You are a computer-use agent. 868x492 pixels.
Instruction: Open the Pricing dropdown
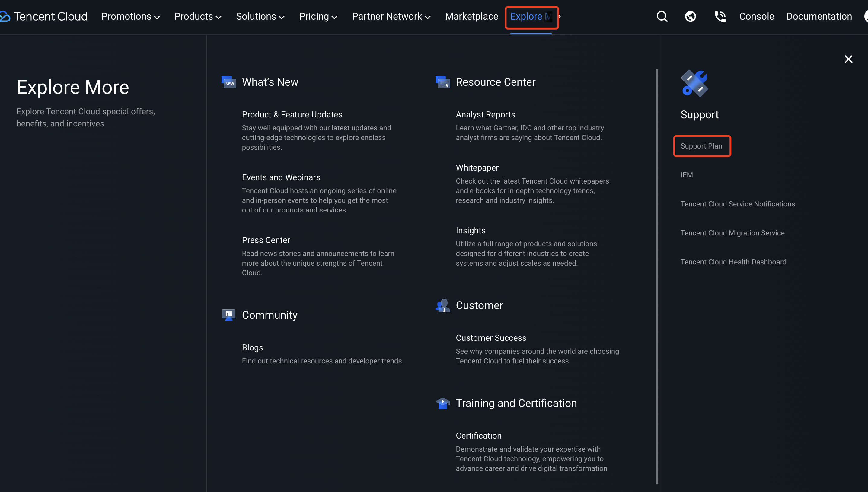tap(318, 16)
